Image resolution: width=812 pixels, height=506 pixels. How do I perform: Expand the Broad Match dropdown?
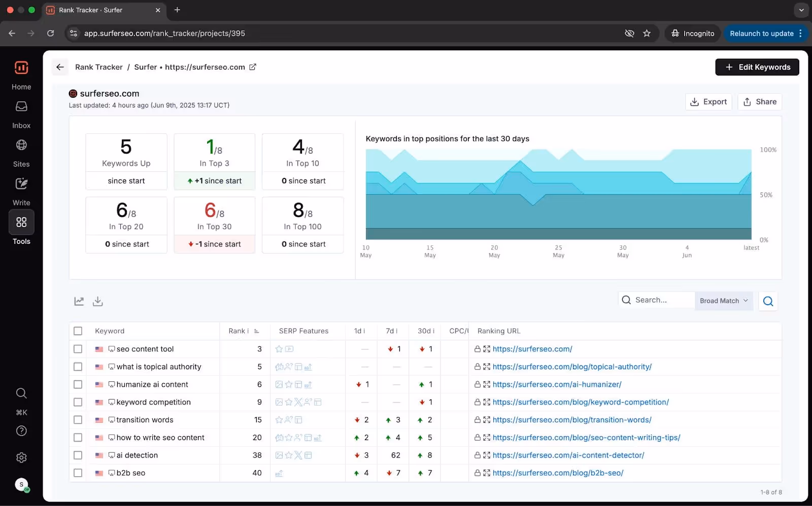[724, 301]
